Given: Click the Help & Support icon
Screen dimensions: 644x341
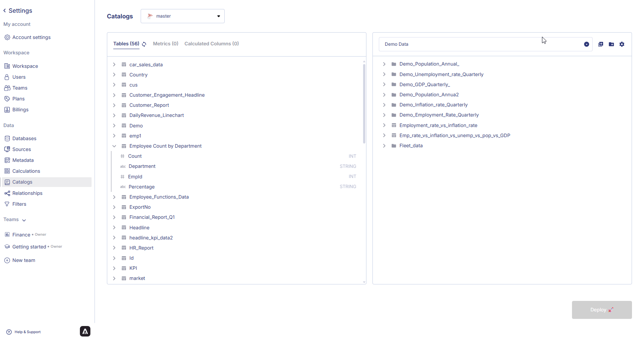Looking at the screenshot, I should click(9, 332).
